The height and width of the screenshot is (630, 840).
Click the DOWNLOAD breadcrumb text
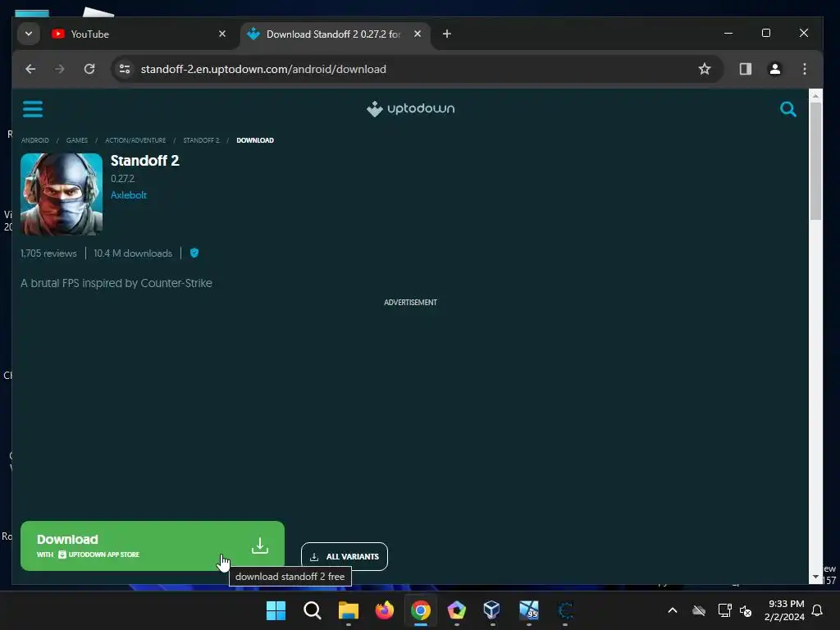tap(255, 140)
